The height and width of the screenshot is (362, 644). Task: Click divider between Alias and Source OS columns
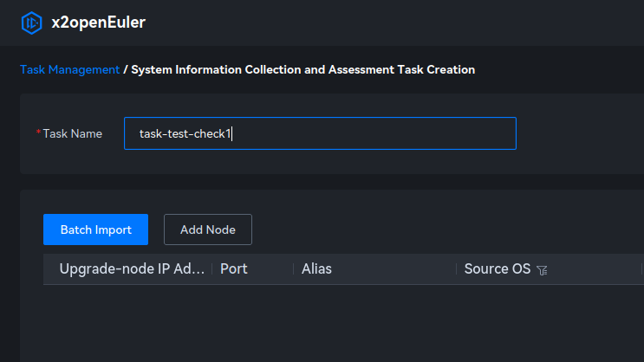pyautogui.click(x=456, y=269)
